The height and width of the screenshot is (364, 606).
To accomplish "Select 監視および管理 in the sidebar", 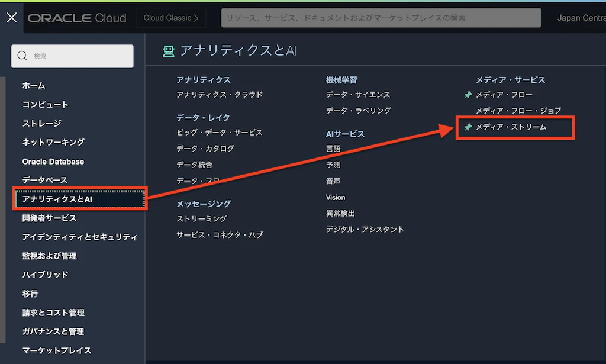I will point(50,256).
